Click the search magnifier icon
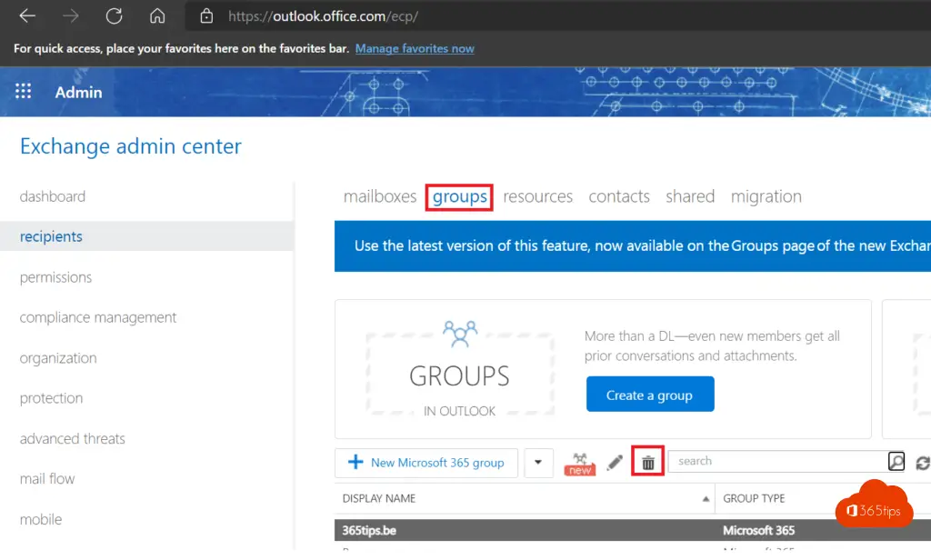The height and width of the screenshot is (560, 931). point(896,462)
